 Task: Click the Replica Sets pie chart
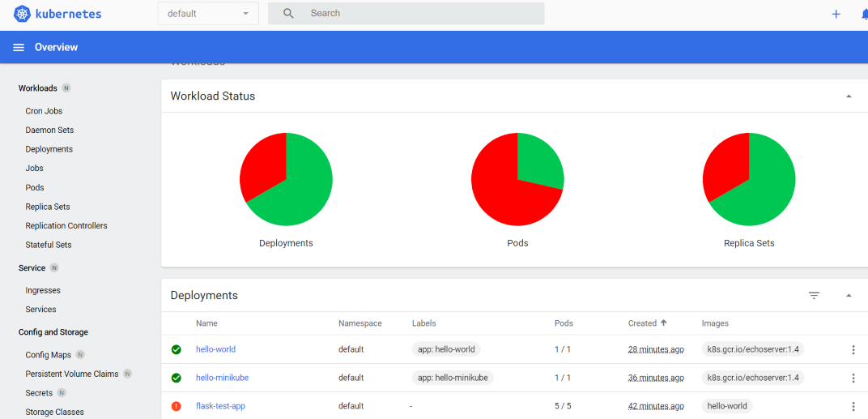click(749, 179)
